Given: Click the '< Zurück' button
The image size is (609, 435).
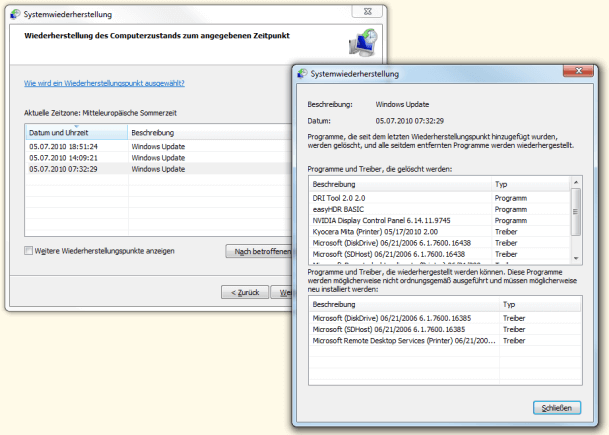Looking at the screenshot, I should (x=245, y=292).
